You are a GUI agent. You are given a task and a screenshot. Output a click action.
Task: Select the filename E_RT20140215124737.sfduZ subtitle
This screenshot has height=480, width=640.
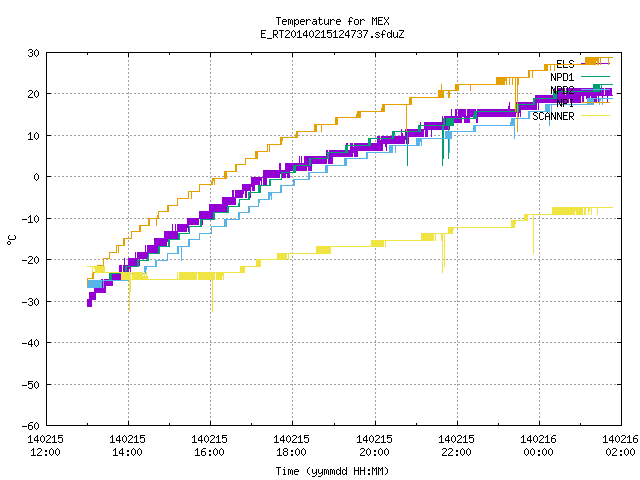pos(332,34)
